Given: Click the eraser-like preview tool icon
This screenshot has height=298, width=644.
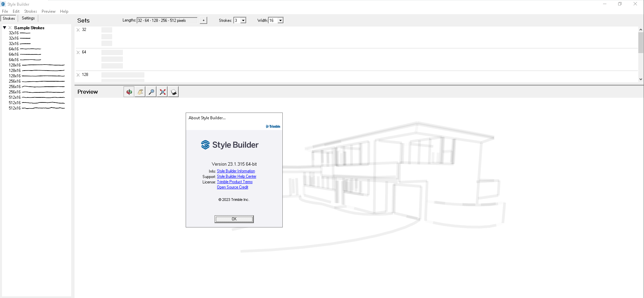Looking at the screenshot, I should tap(173, 92).
